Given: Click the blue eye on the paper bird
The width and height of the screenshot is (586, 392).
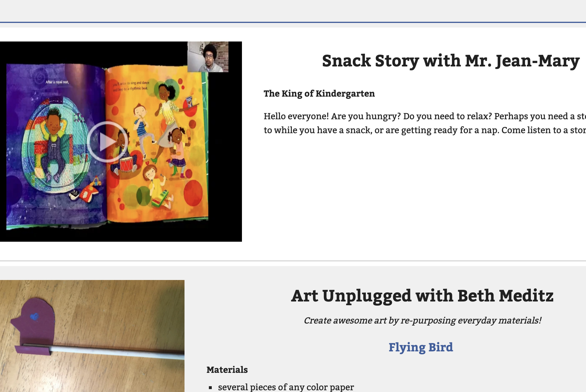Looking at the screenshot, I should [x=35, y=317].
